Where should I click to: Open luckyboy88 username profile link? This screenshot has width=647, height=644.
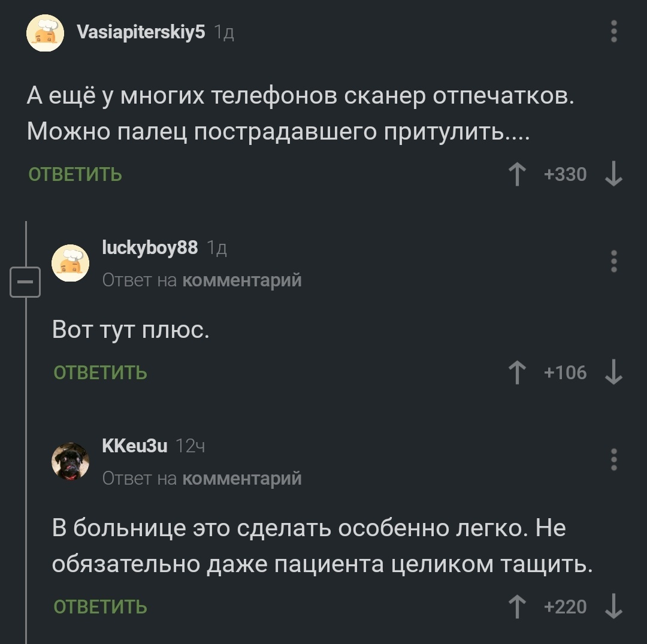click(x=150, y=247)
